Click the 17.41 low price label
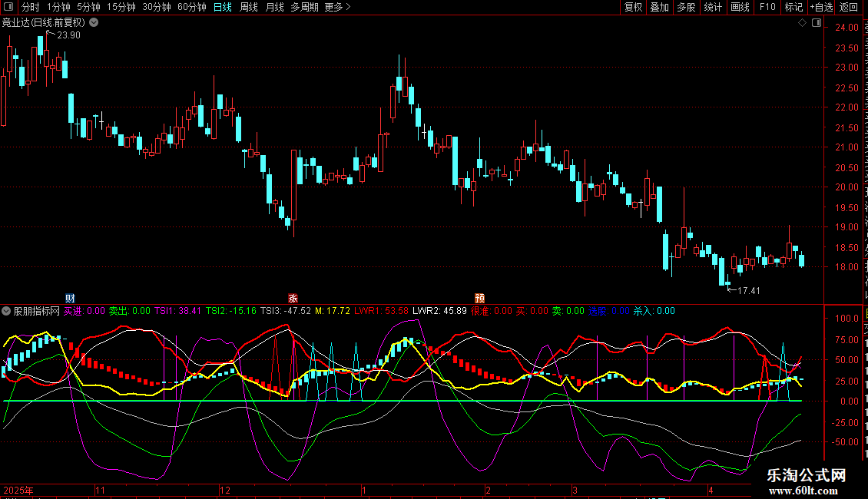The image size is (868, 499). (748, 291)
